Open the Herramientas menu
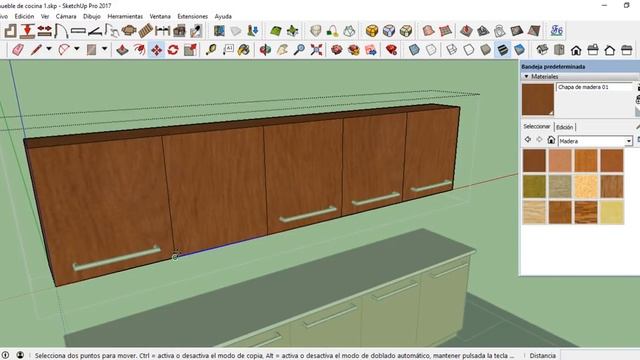This screenshot has width=640, height=360. pyautogui.click(x=125, y=16)
